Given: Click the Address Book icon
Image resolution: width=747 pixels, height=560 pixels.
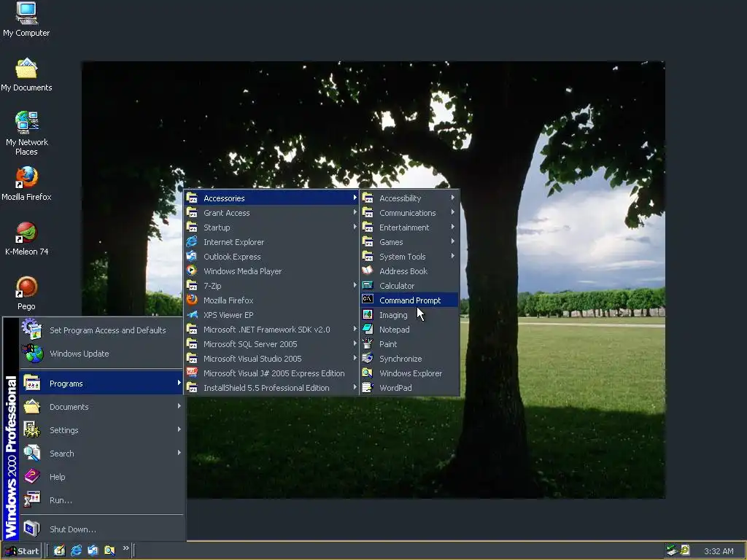Looking at the screenshot, I should [368, 271].
